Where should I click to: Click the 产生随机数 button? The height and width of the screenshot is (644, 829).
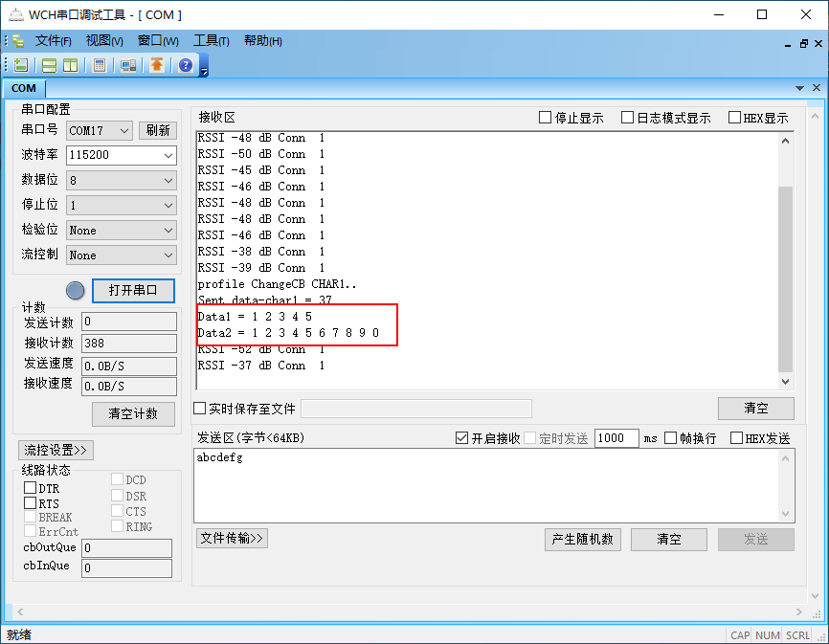coord(583,540)
